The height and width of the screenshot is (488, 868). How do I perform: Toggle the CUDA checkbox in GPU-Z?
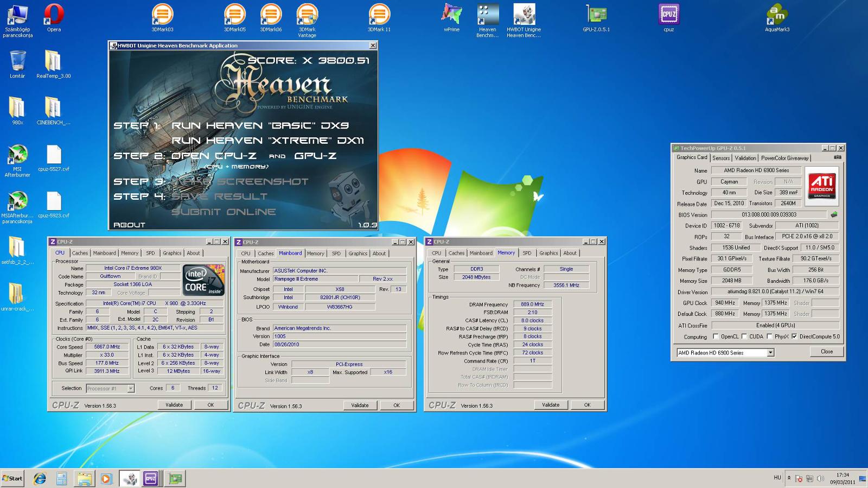(744, 337)
